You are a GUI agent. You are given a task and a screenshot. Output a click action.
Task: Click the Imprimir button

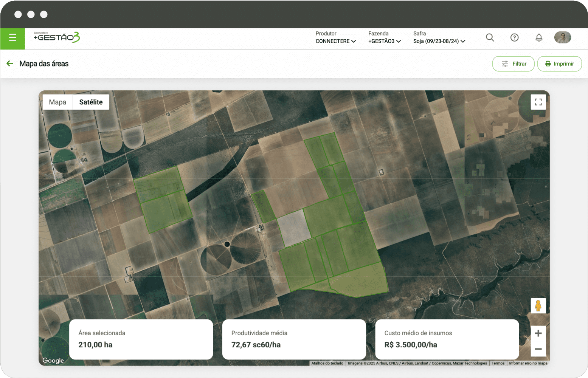tap(559, 64)
